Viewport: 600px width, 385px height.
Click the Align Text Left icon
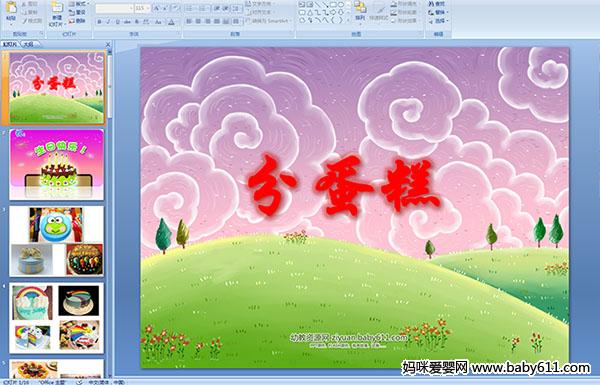pos(189,21)
